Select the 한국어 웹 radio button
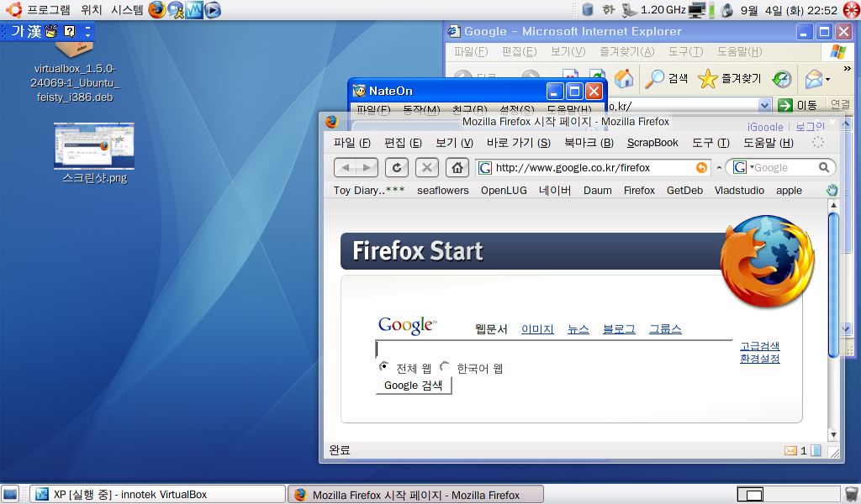861x504 pixels. pyautogui.click(x=444, y=365)
